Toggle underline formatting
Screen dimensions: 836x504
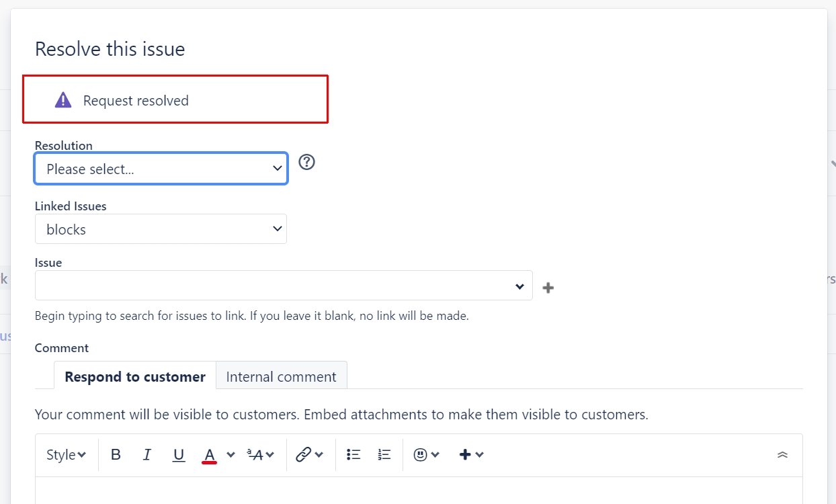coord(179,455)
